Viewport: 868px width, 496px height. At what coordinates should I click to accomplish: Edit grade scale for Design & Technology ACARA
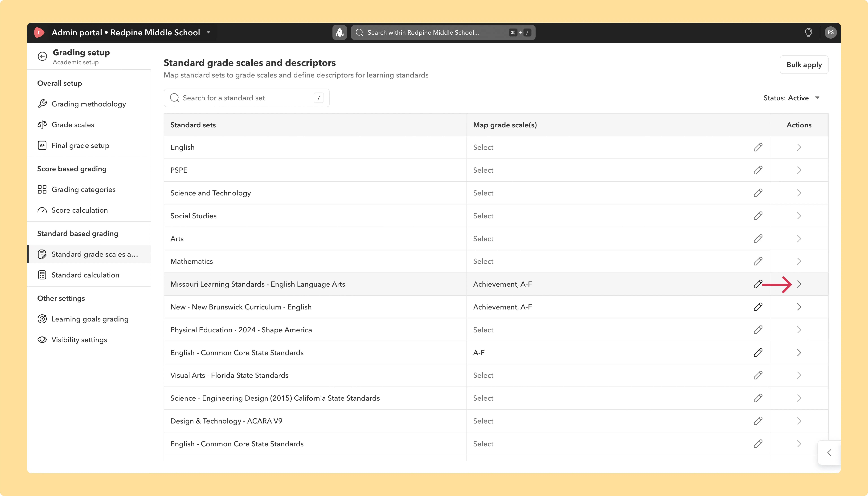pos(758,421)
